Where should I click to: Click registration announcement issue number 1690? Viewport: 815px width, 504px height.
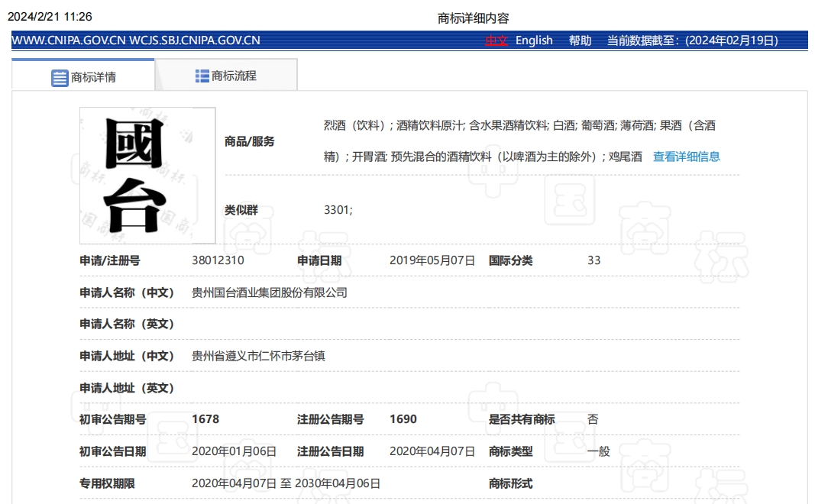403,419
